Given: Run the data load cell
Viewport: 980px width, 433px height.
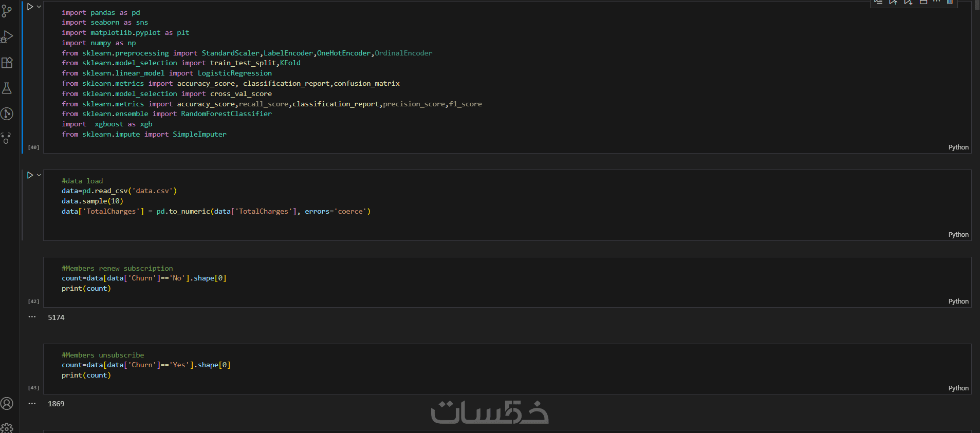Looking at the screenshot, I should coord(30,175).
